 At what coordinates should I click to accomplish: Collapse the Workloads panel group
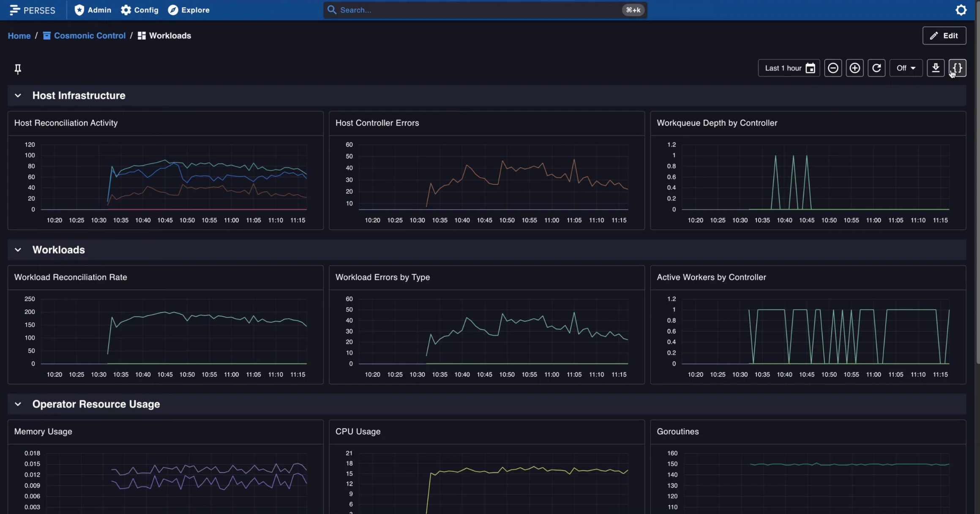tap(18, 250)
